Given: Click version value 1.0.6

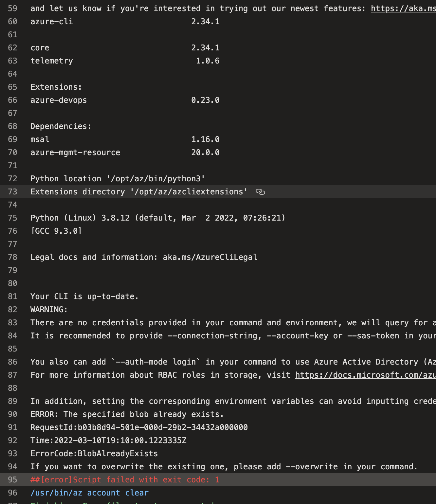Looking at the screenshot, I should click(208, 61).
